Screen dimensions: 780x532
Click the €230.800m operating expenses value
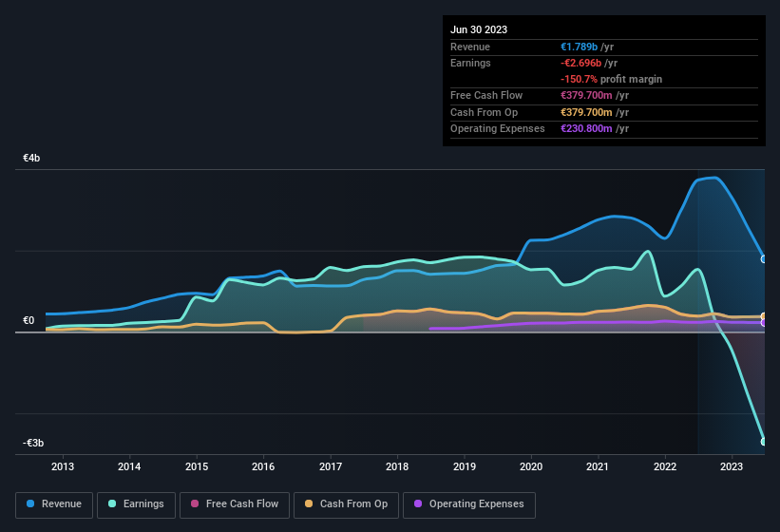coord(586,129)
